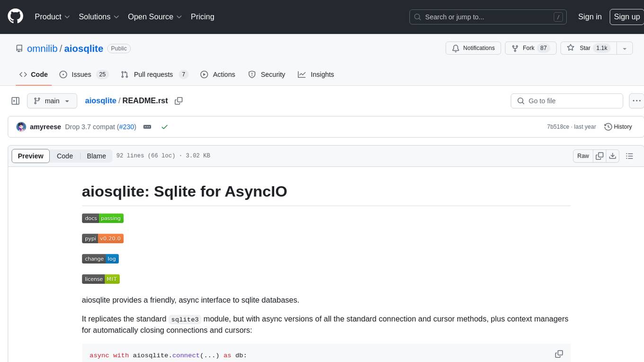Select the Blame view
Viewport: 644px width, 362px height.
tap(96, 156)
